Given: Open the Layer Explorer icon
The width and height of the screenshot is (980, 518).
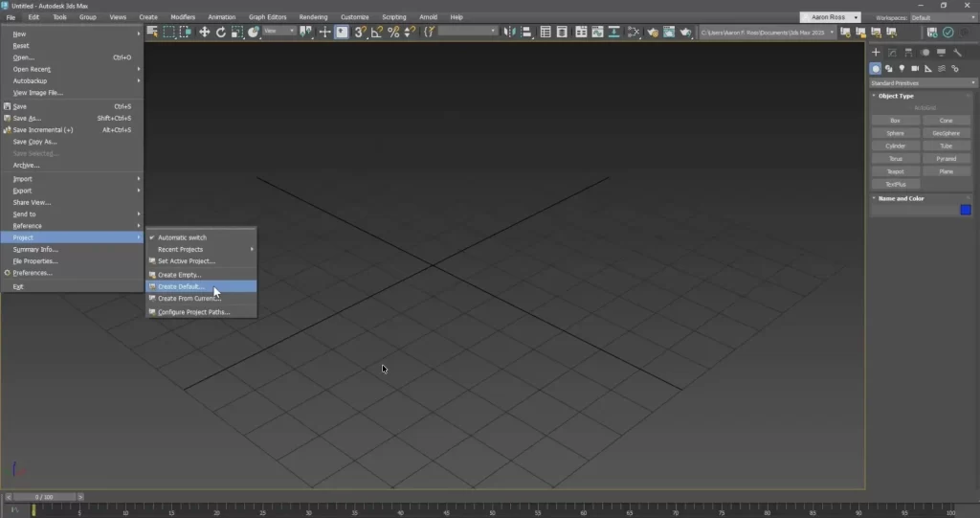Looking at the screenshot, I should (562, 32).
